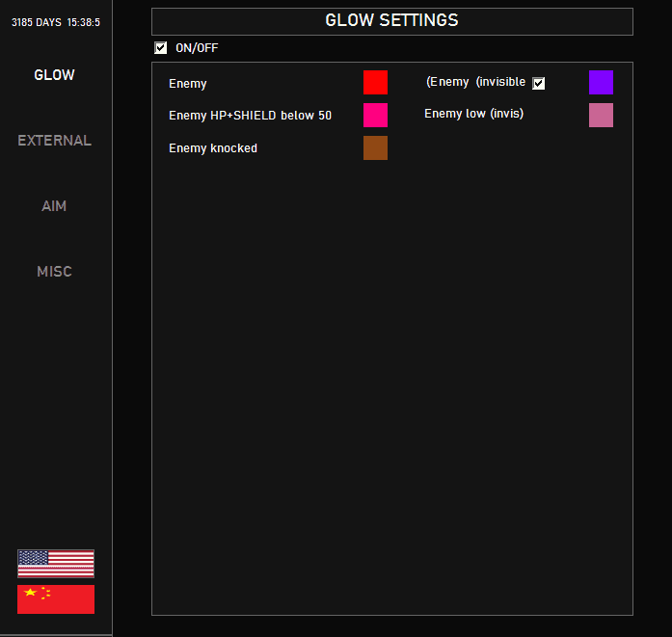672x637 pixels.
Task: Click the Enemy knocked label
Action: (x=213, y=148)
